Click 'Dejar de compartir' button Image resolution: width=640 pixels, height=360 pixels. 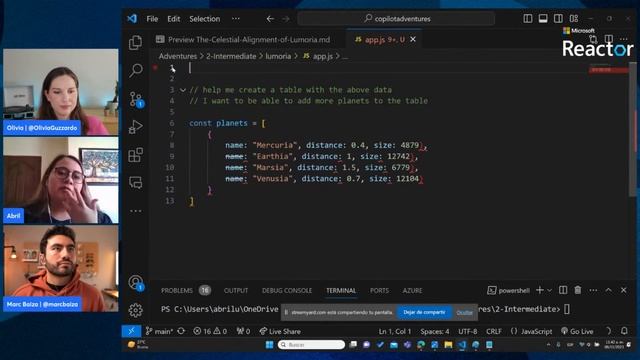pos(424,312)
